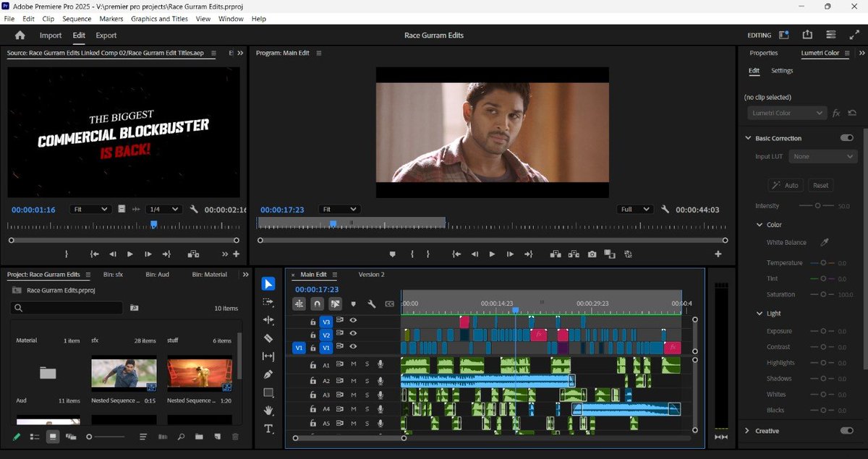Open Source monitor Fit zoom dropdown
The image size is (868, 459).
(x=90, y=209)
